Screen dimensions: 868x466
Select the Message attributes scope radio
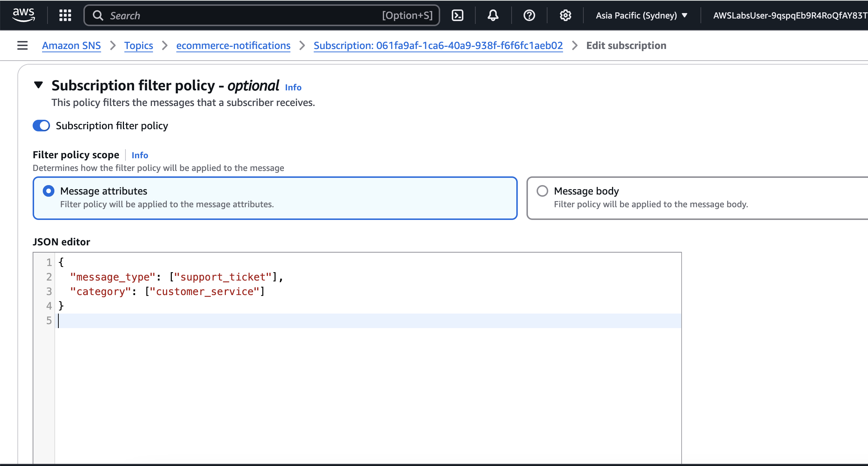pos(49,191)
